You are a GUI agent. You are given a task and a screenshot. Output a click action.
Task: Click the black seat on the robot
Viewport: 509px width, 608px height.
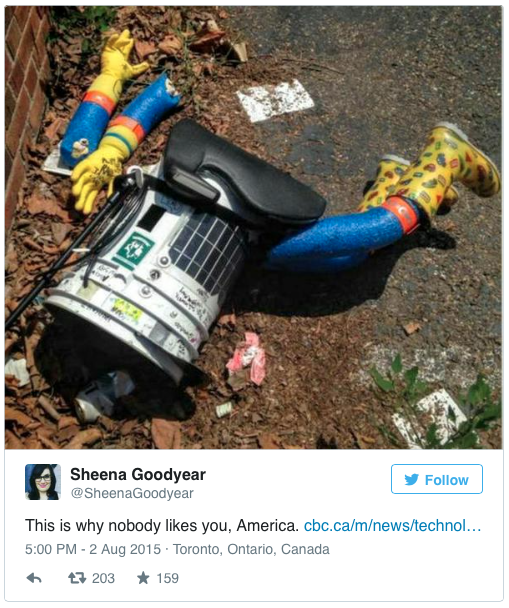point(242,173)
